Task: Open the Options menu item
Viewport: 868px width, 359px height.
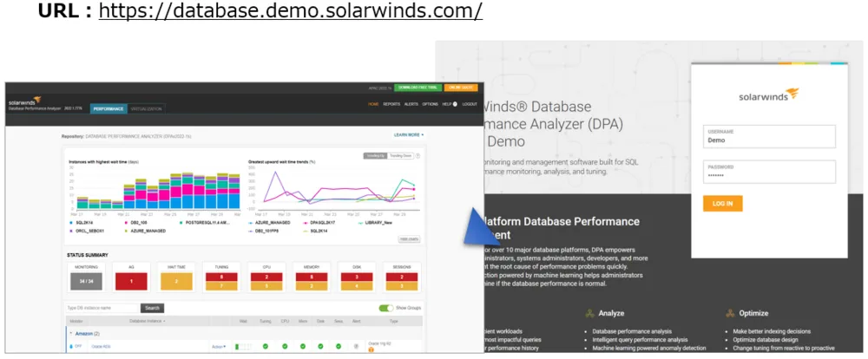Action: click(431, 104)
